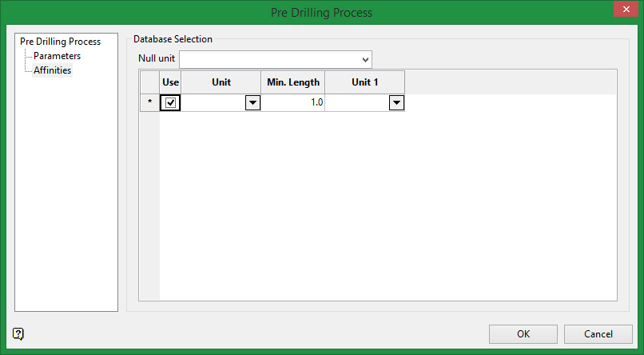The width and height of the screenshot is (644, 355).
Task: Click the Unit cell text area
Action: 213,102
